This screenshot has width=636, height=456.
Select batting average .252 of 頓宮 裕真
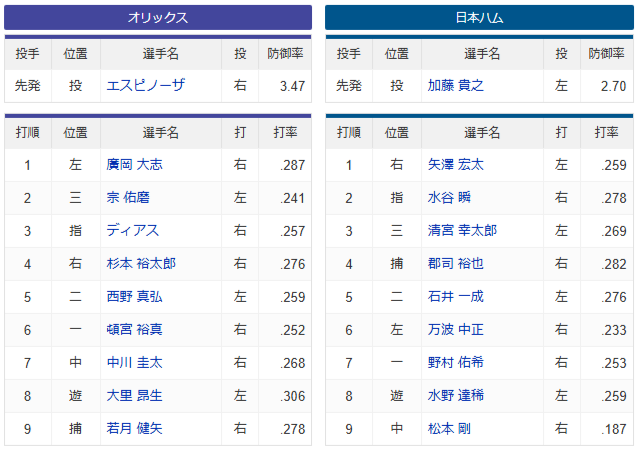point(292,330)
